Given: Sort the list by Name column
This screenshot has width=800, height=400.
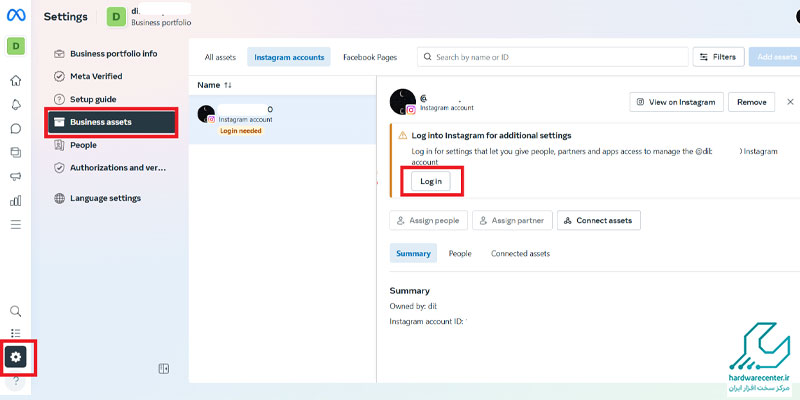Looking at the screenshot, I should (x=214, y=85).
